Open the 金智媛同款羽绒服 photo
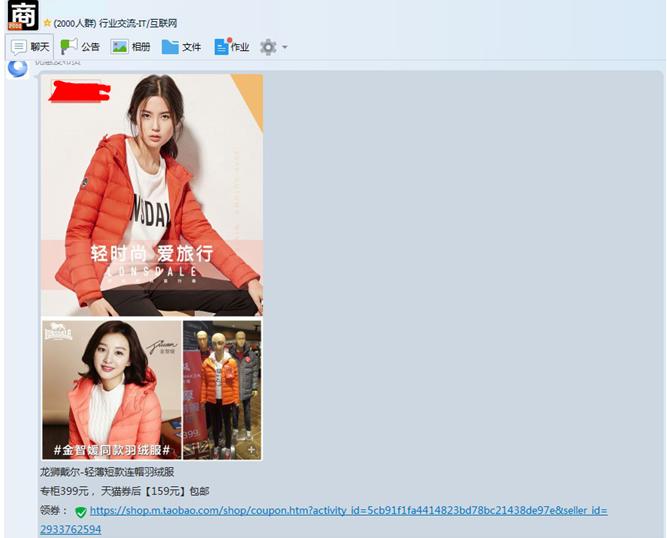This screenshot has width=667, height=538. coord(111,390)
